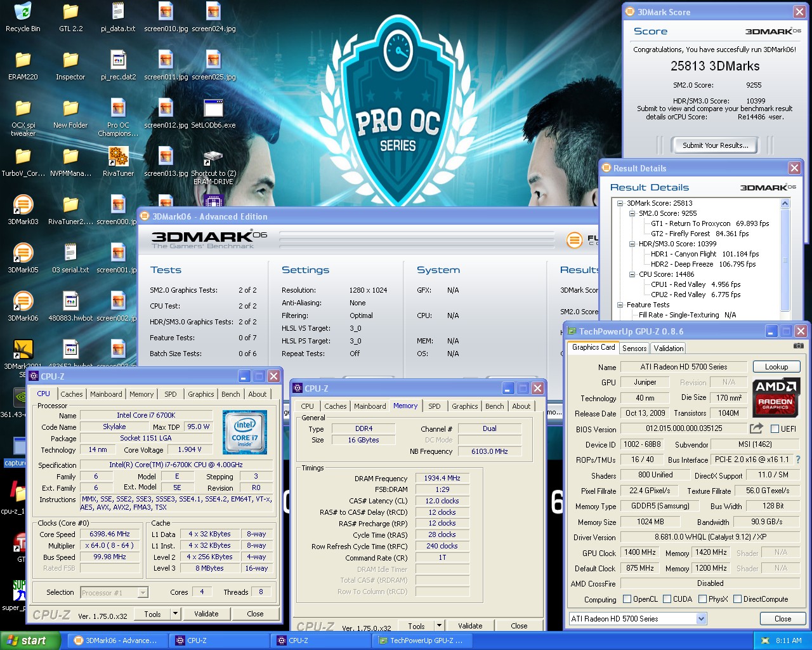
Task: Select CPU1 - Red Valley result row
Action: click(696, 284)
